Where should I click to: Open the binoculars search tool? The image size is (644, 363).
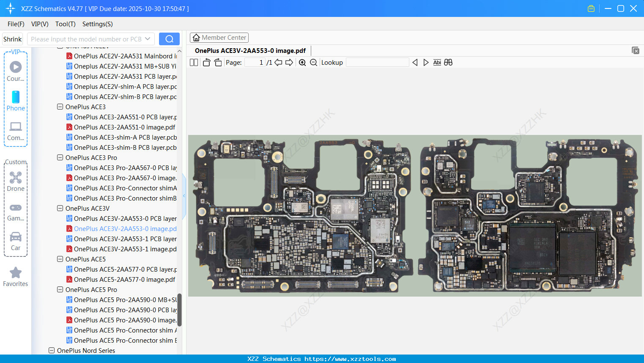[x=448, y=62]
